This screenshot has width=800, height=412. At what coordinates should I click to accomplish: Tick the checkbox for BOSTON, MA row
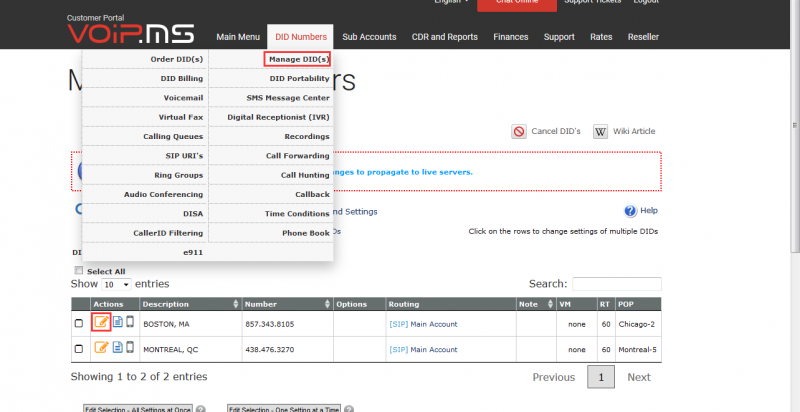[x=79, y=323]
